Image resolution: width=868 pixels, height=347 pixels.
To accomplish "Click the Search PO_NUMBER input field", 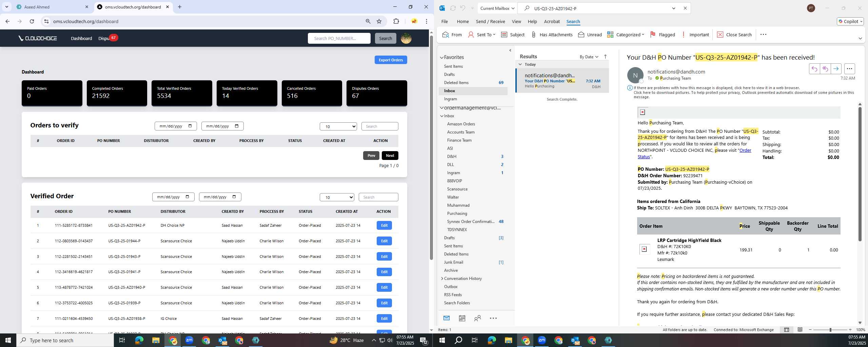I will point(339,38).
